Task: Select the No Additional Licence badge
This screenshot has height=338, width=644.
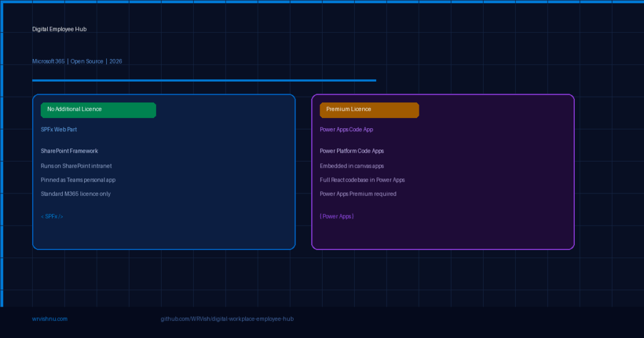Action: click(98, 110)
